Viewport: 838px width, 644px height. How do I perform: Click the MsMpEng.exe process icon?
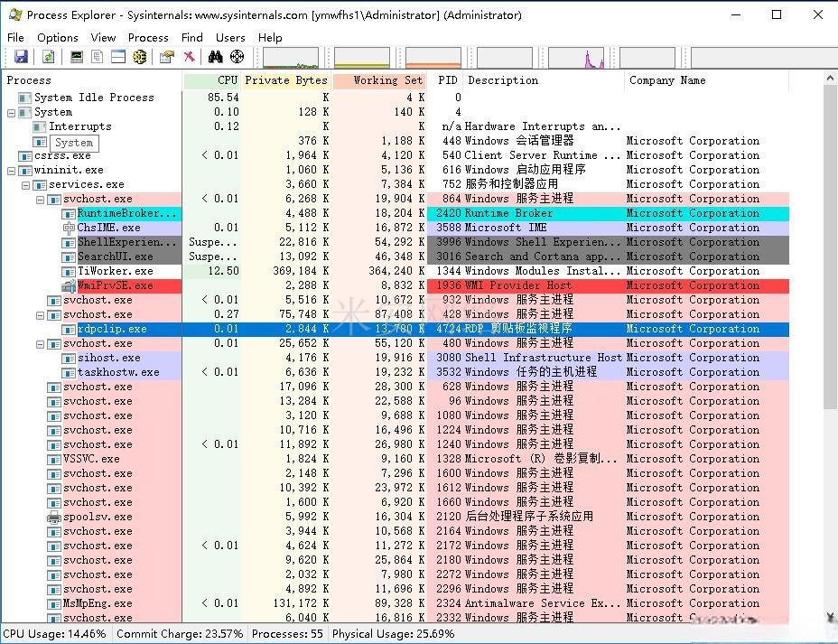click(53, 604)
